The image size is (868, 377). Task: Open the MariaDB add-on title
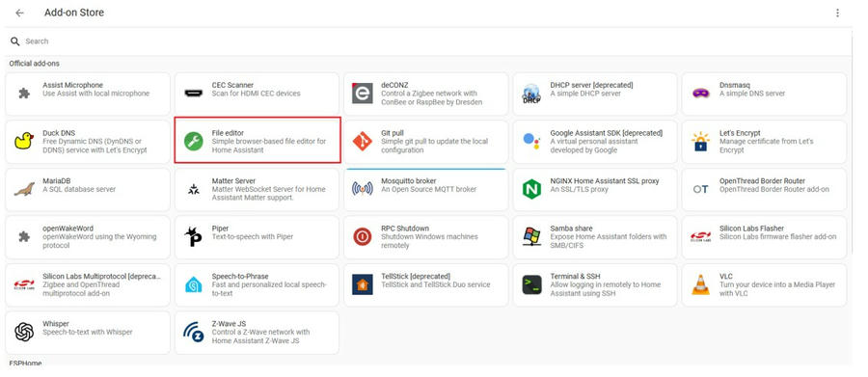pyautogui.click(x=57, y=181)
